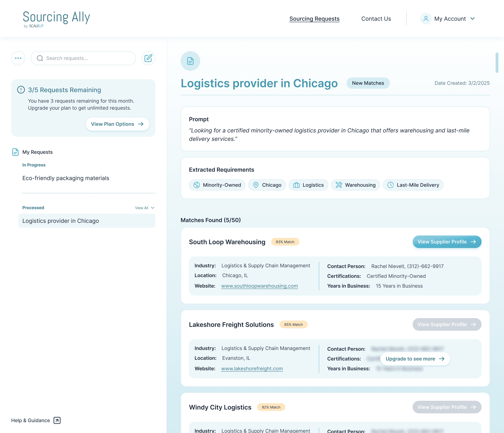This screenshot has height=433, width=504.
Task: Click the Processed section label
Action: pyautogui.click(x=33, y=208)
